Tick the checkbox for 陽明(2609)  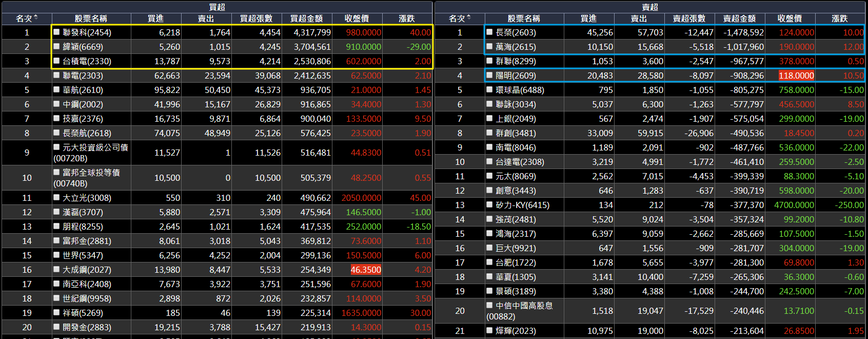click(490, 75)
